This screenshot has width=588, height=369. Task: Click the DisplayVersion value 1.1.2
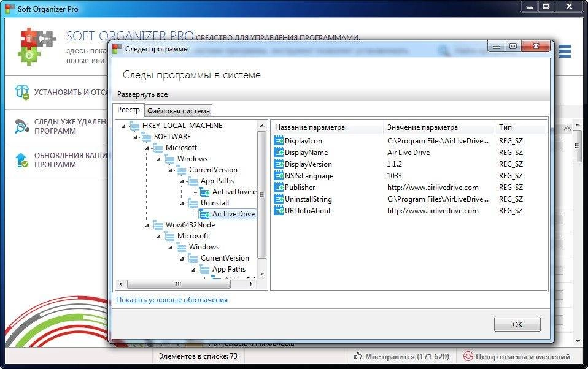coord(394,164)
